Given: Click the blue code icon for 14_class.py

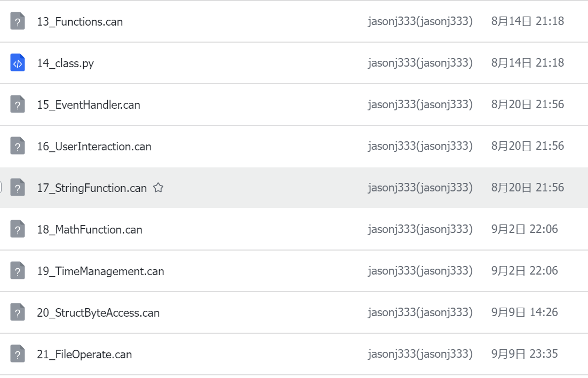Looking at the screenshot, I should point(18,63).
